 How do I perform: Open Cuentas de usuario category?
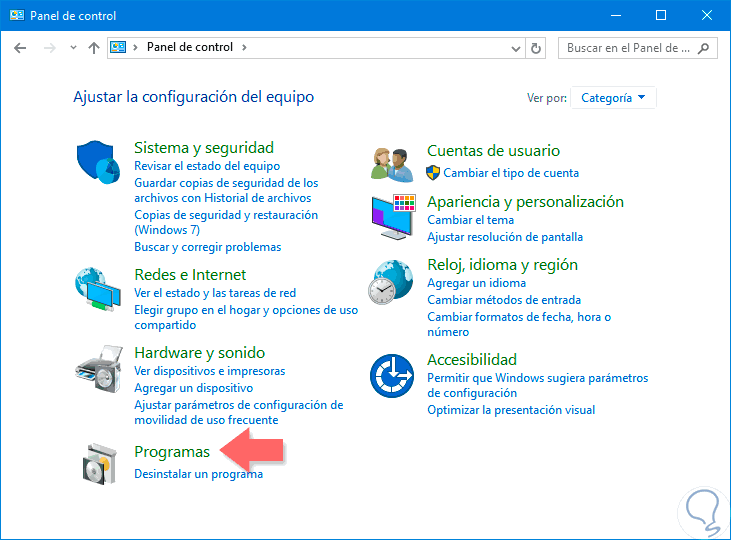pyautogui.click(x=493, y=151)
